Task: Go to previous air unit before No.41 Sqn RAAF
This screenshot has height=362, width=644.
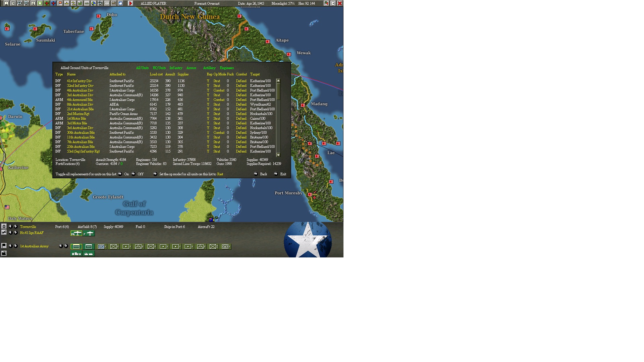Action: pyautogui.click(x=10, y=233)
